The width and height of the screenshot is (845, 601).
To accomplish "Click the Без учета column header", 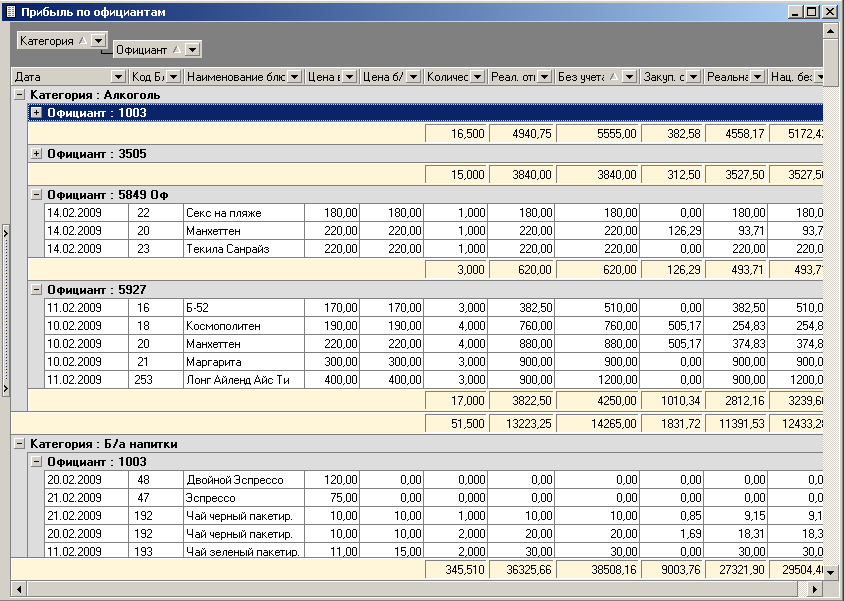I will [588, 77].
